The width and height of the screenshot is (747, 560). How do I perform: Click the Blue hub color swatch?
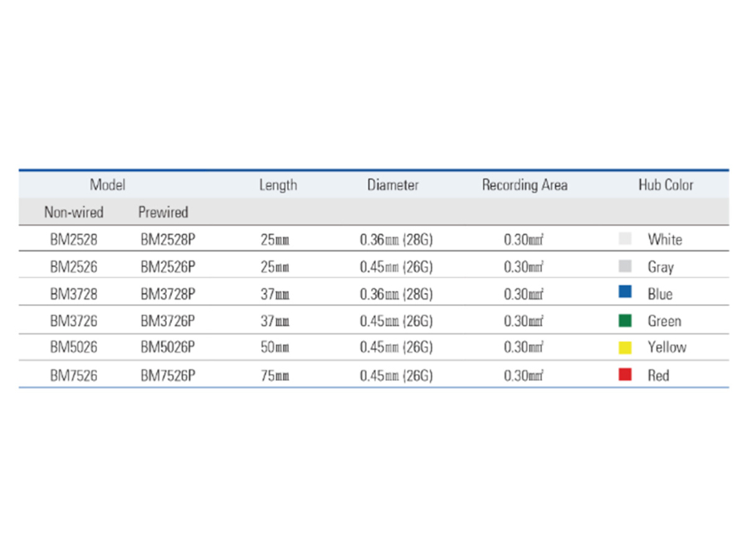click(x=625, y=291)
